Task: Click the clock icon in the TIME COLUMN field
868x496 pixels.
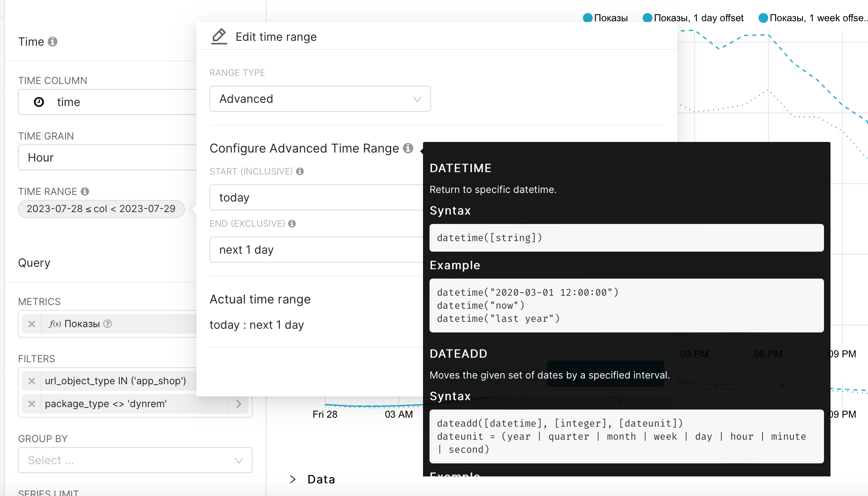Action: pos(39,102)
